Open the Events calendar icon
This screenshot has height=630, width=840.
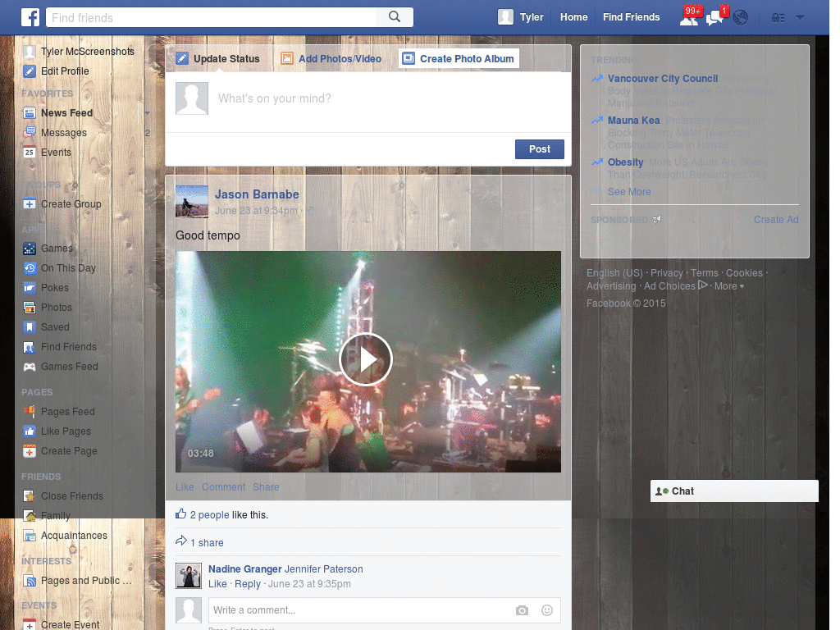tap(30, 152)
